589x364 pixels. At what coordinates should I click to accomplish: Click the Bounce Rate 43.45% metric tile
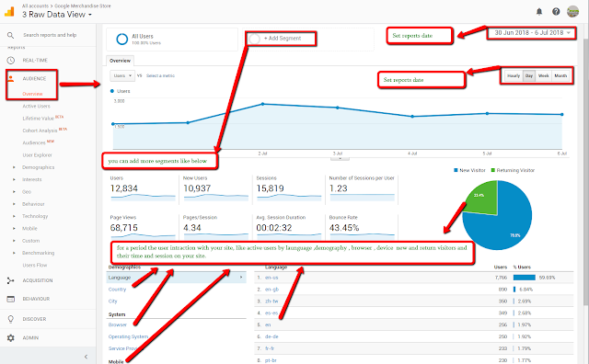[362, 227]
